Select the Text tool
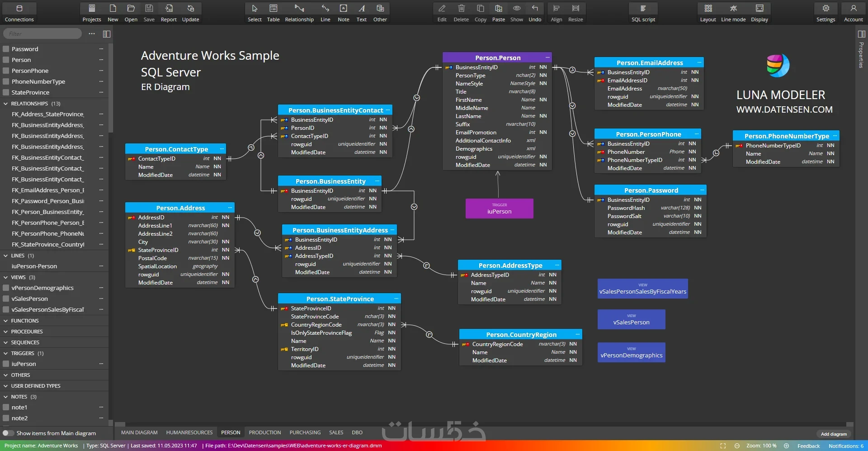 362,13
